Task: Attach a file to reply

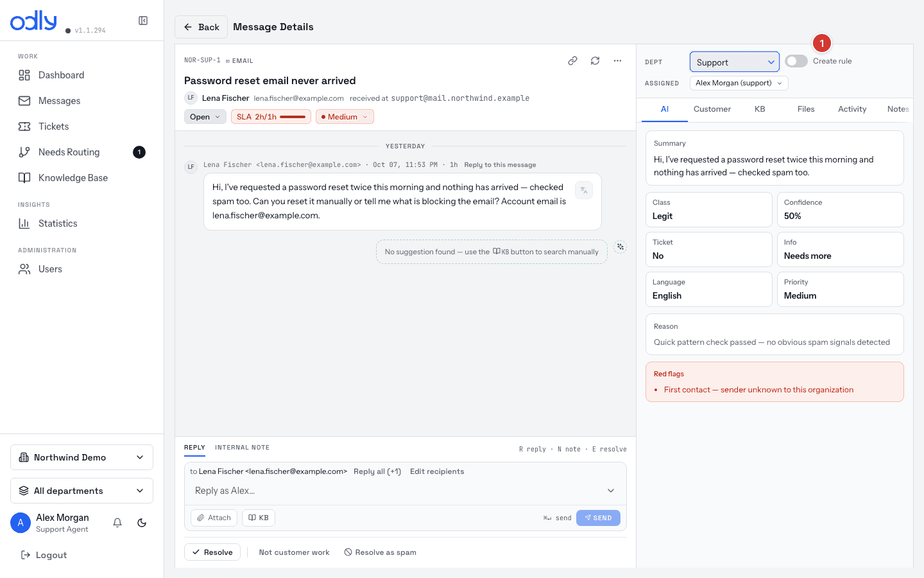Action: 214,518
